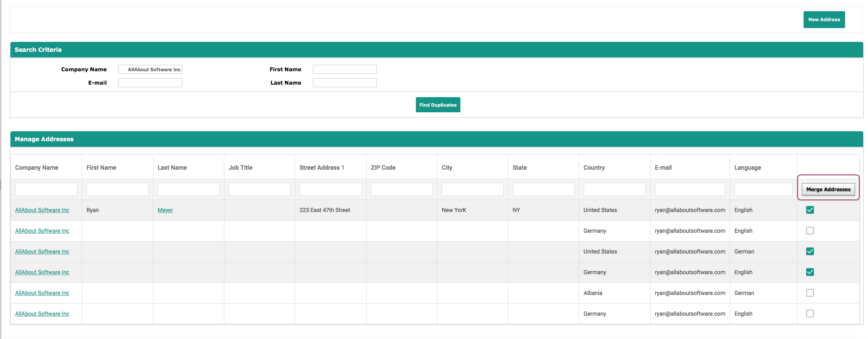Screen dimensions: 868x339
Task: Uncheck the Ryan Meyer row checkbox
Action: [x=810, y=210]
